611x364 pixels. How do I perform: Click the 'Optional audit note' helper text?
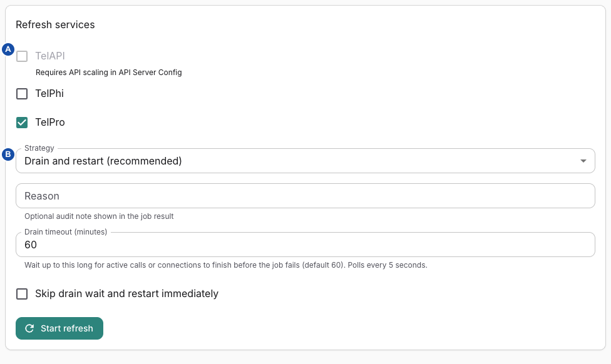pyautogui.click(x=99, y=216)
